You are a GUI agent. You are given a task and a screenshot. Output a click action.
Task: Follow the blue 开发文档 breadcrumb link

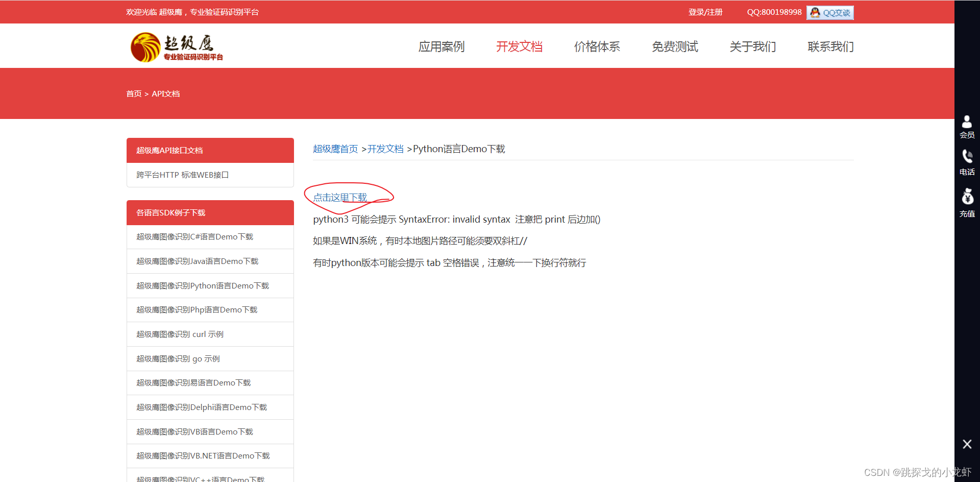[385, 149]
